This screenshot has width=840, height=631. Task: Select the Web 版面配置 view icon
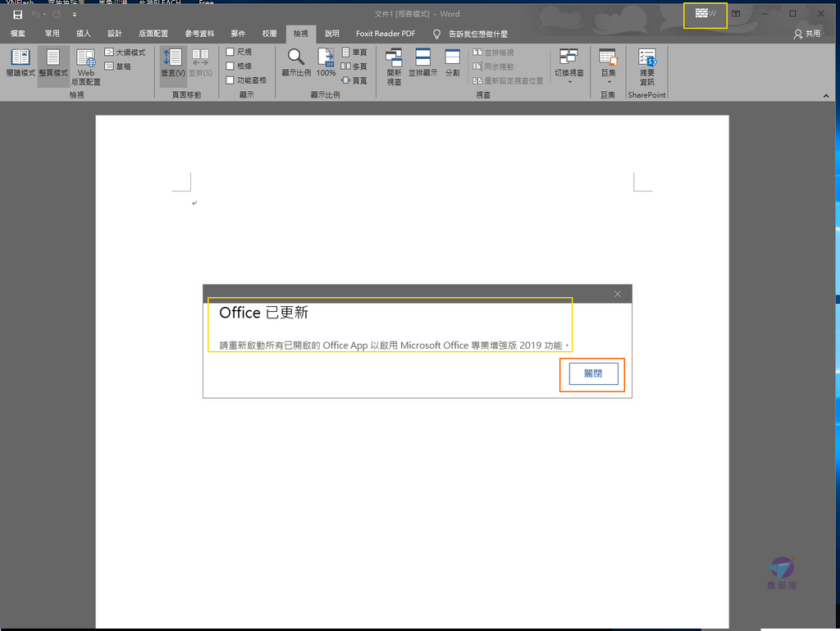pos(86,57)
